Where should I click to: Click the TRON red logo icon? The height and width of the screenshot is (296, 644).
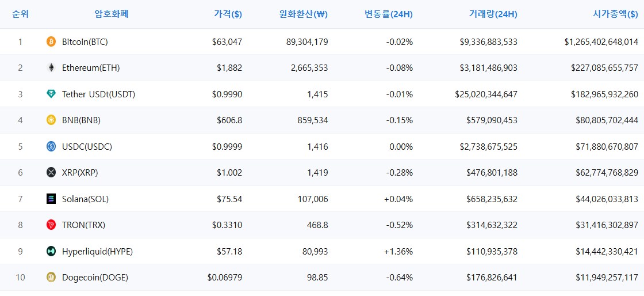[x=51, y=225]
